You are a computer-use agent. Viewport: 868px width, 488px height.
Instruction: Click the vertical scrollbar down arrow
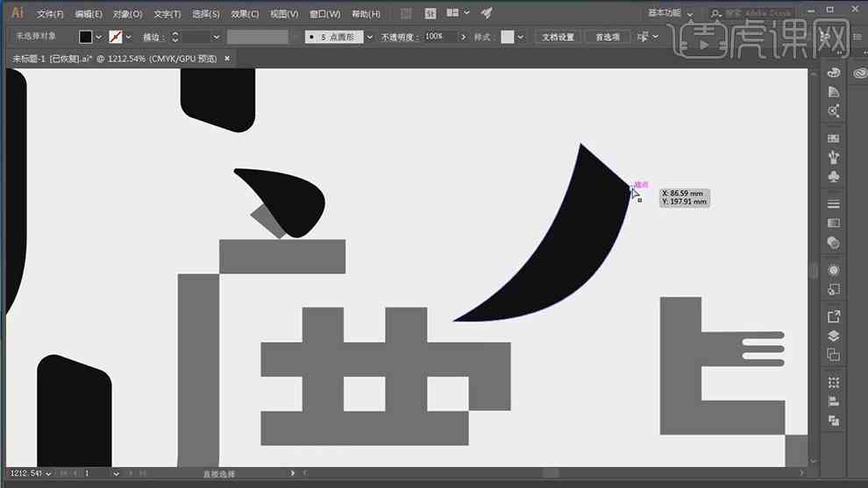click(813, 462)
